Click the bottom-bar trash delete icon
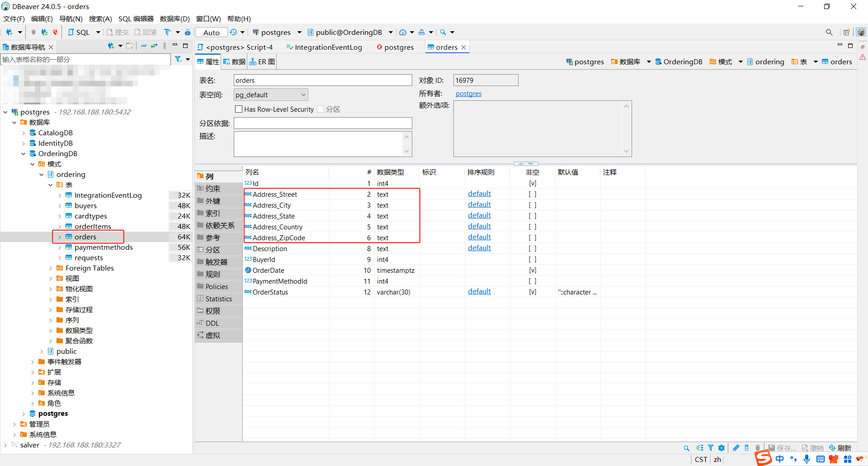This screenshot has width=868, height=466. coord(758,448)
